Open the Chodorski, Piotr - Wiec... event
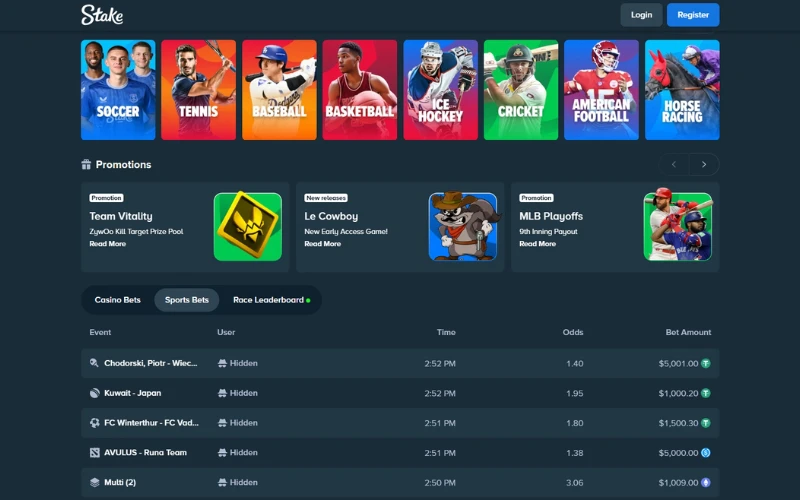This screenshot has width=800, height=500. tap(151, 363)
